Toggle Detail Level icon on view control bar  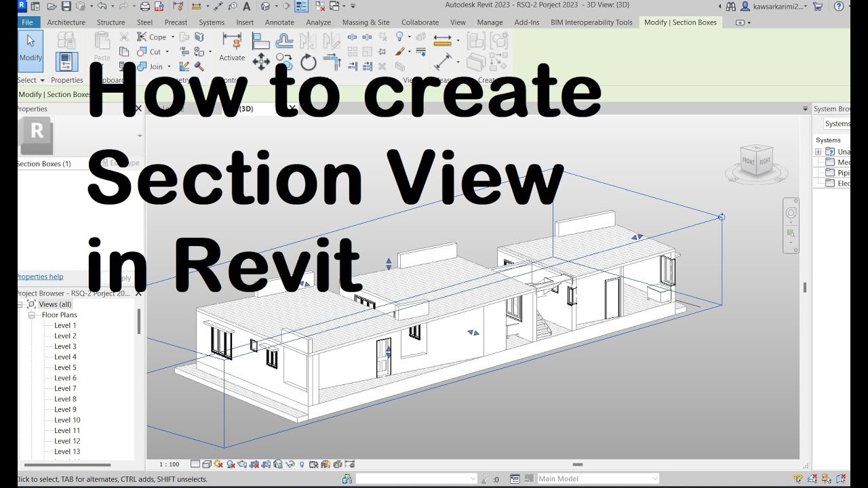pyautogui.click(x=195, y=464)
